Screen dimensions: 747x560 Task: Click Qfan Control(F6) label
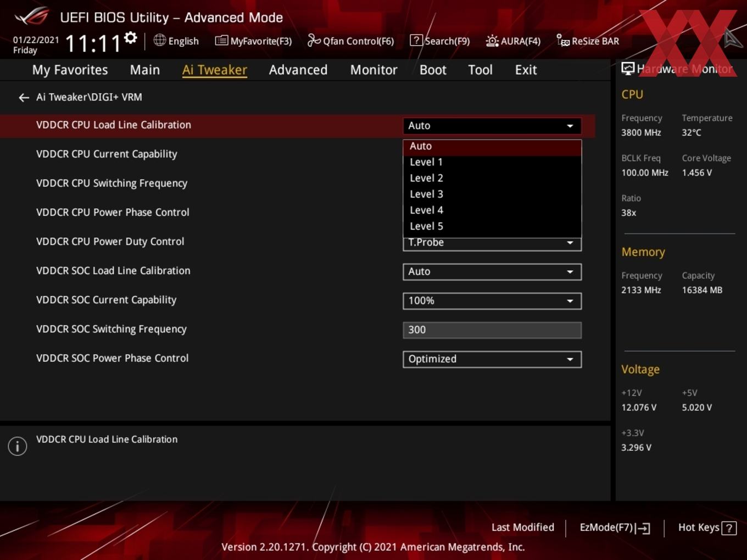(x=358, y=41)
